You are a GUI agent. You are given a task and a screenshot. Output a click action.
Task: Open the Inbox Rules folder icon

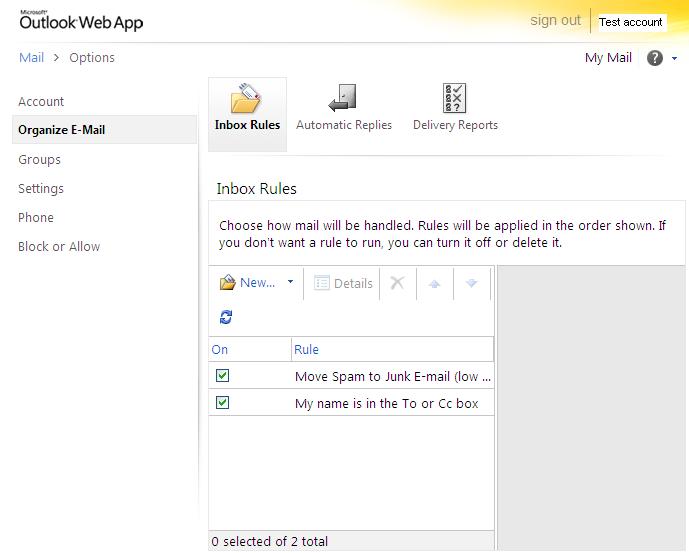(246, 99)
